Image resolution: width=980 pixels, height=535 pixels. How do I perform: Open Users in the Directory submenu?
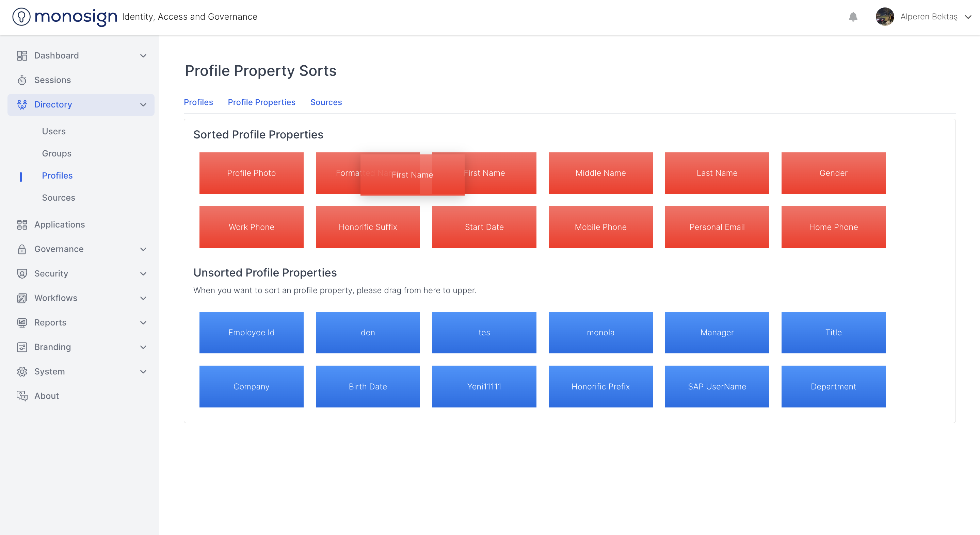coord(54,131)
